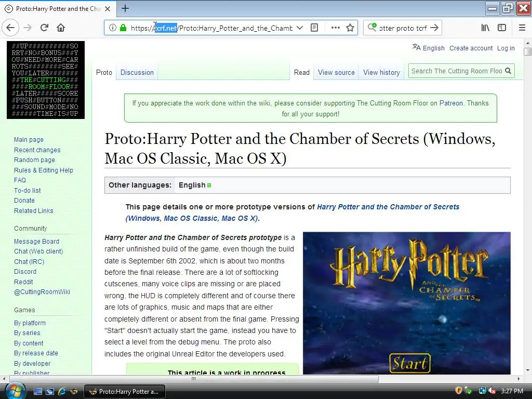532x399 pixels.
Task: Open the View history tab
Action: (381, 72)
